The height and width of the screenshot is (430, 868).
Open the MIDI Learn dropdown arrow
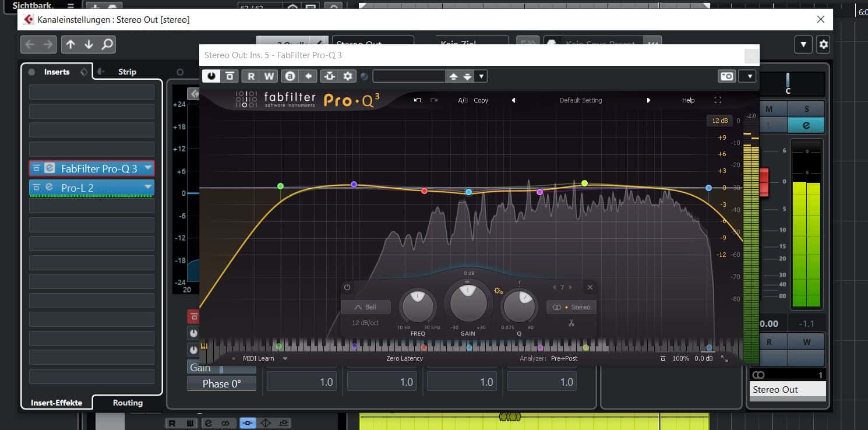(285, 358)
